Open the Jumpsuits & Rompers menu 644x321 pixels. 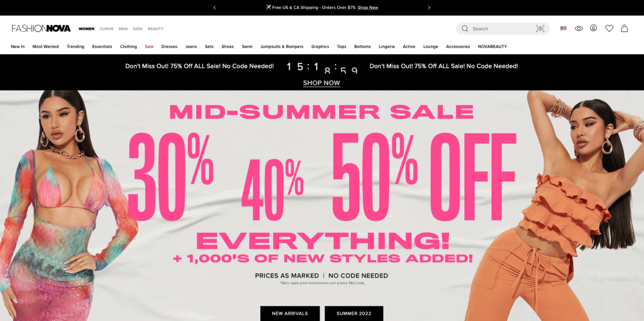(x=282, y=47)
